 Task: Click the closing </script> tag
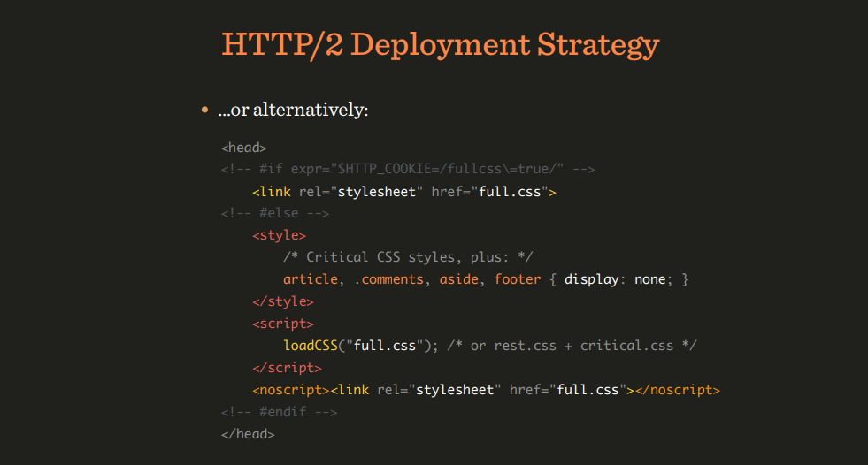click(287, 368)
